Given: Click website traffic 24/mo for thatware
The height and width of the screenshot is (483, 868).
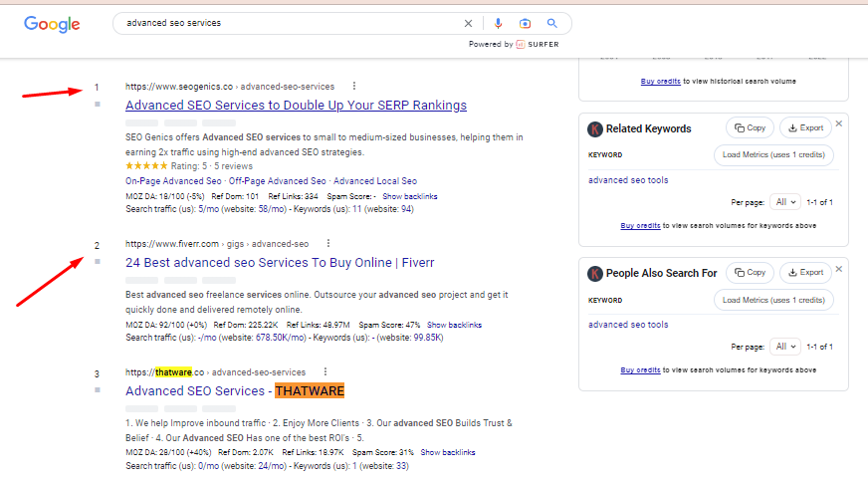Looking at the screenshot, I should tap(271, 466).
